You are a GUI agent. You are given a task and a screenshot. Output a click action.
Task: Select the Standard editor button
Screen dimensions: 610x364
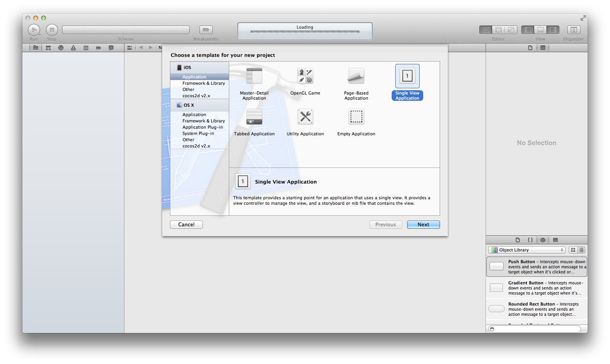486,30
